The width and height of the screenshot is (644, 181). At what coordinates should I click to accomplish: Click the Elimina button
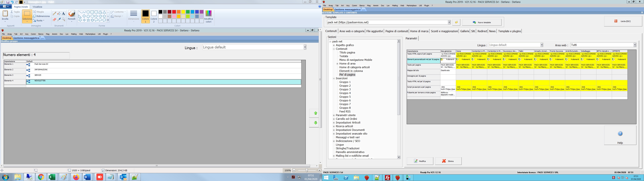coord(448,161)
